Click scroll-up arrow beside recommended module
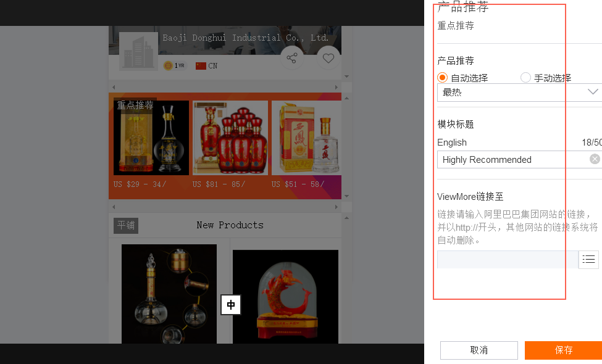 [x=346, y=98]
